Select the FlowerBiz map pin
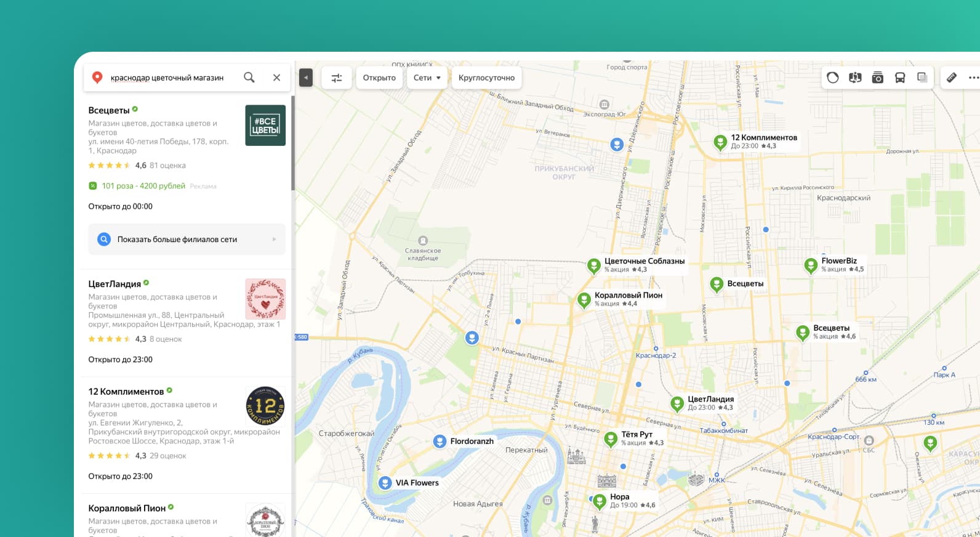The width and height of the screenshot is (980, 537). click(811, 266)
